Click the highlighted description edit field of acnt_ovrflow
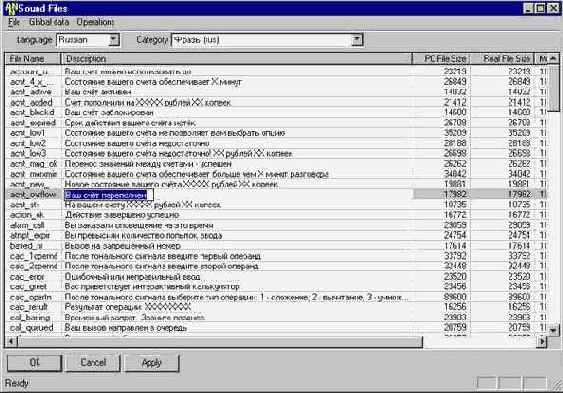This screenshot has width=563, height=393. [x=108, y=195]
